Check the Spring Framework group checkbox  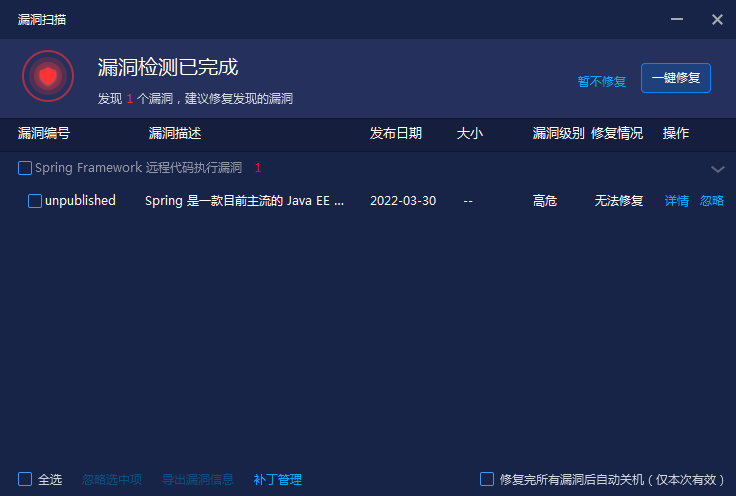tap(25, 168)
